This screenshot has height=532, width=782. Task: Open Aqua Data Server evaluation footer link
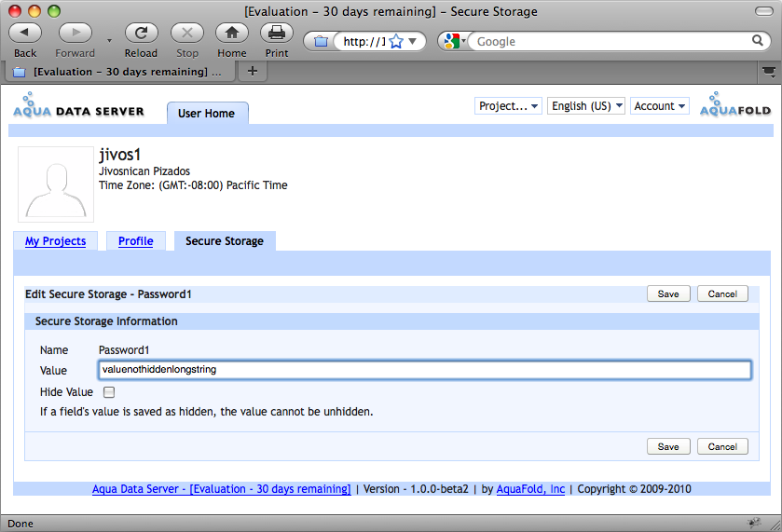point(222,489)
